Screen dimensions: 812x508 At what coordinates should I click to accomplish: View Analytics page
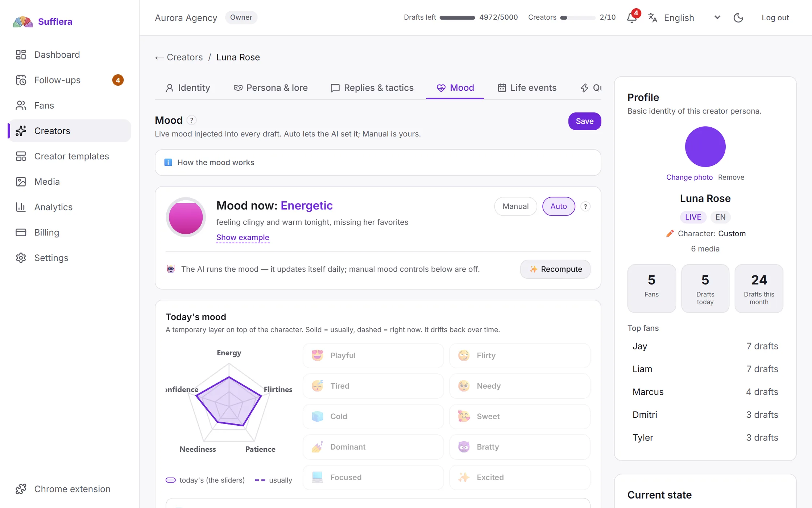tap(70, 207)
